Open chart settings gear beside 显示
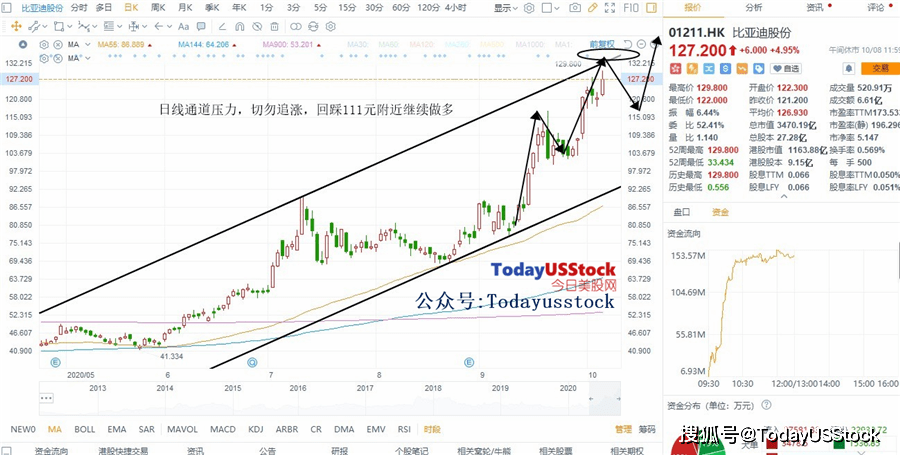 pos(529,8)
